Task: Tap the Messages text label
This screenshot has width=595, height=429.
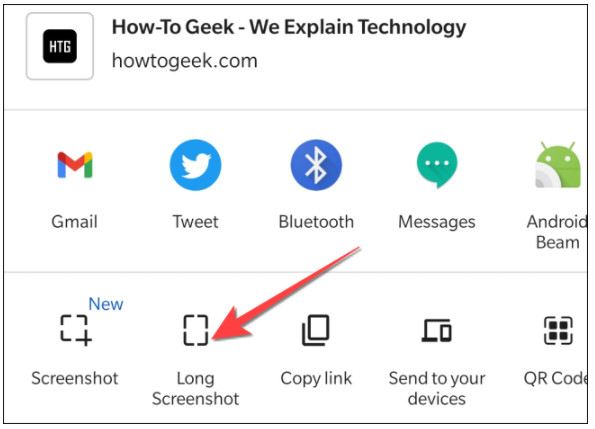Action: click(437, 222)
